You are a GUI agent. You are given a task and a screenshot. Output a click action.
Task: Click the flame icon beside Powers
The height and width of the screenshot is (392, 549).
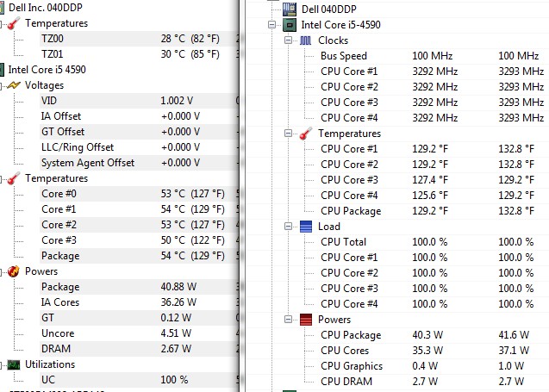(15, 271)
